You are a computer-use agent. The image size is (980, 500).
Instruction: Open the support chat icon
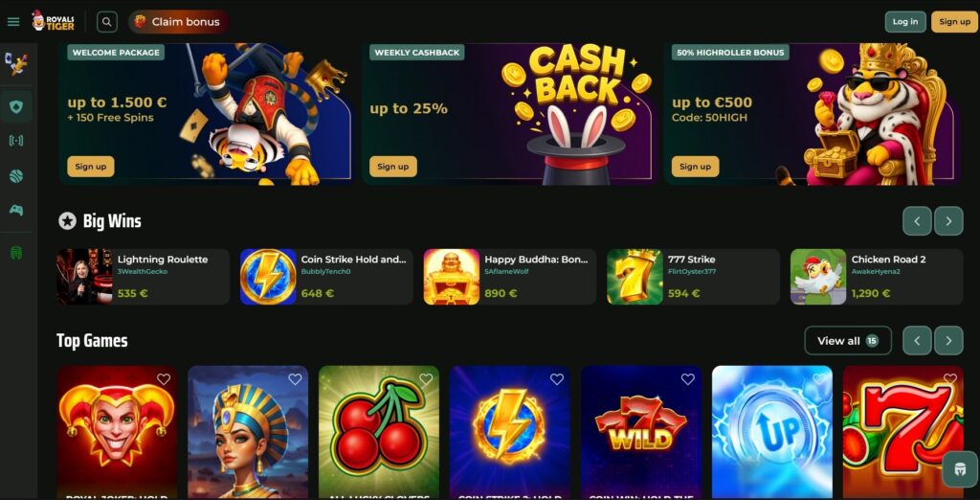coord(960,468)
